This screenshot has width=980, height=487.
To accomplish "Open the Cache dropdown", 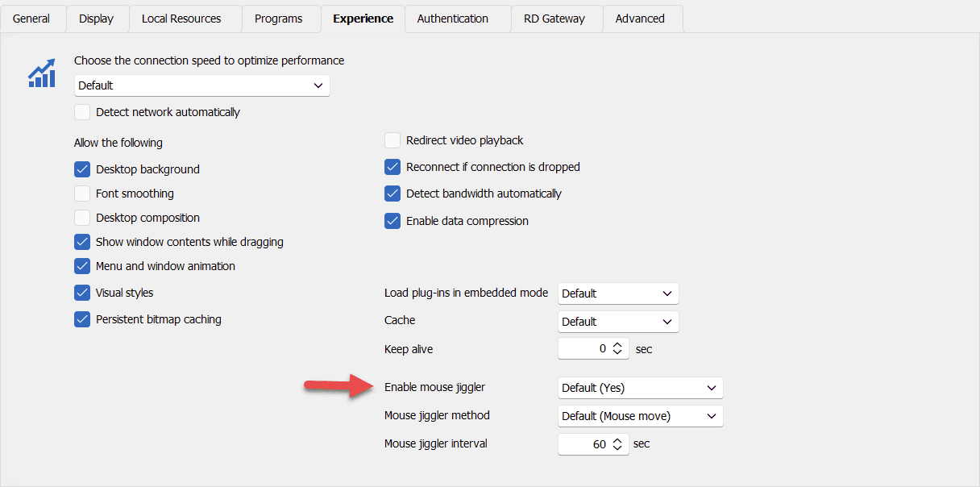I will tap(618, 322).
